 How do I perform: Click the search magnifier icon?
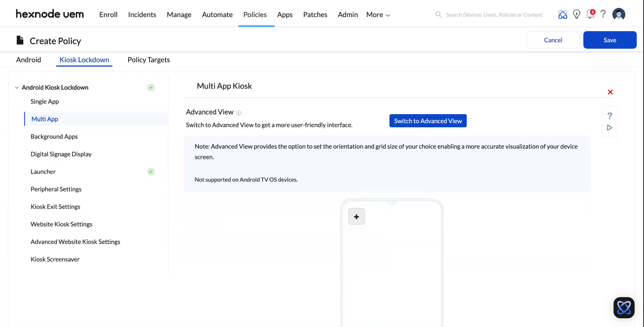438,14
